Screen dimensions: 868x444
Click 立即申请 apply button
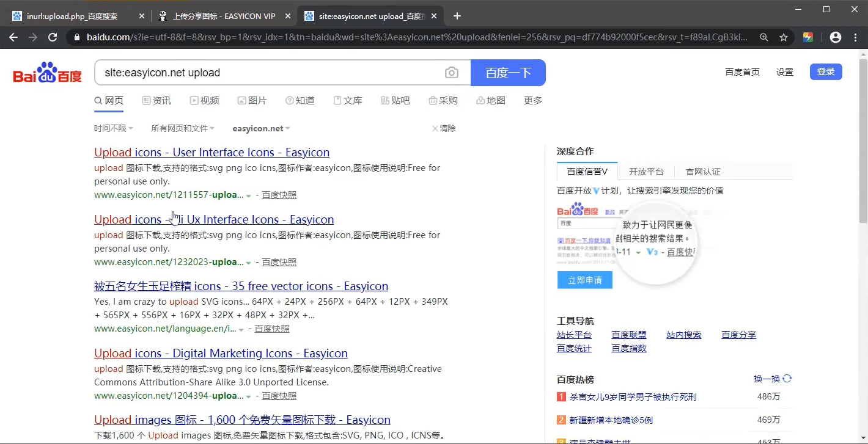pyautogui.click(x=585, y=280)
